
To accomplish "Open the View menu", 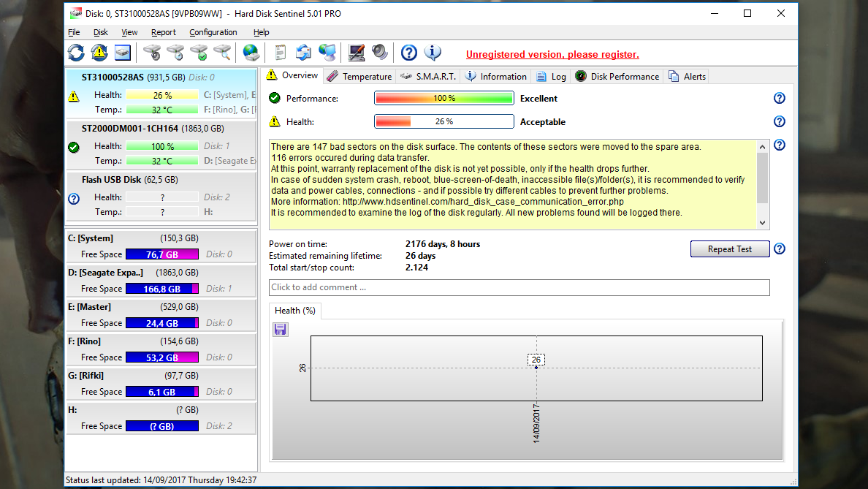I will [129, 32].
